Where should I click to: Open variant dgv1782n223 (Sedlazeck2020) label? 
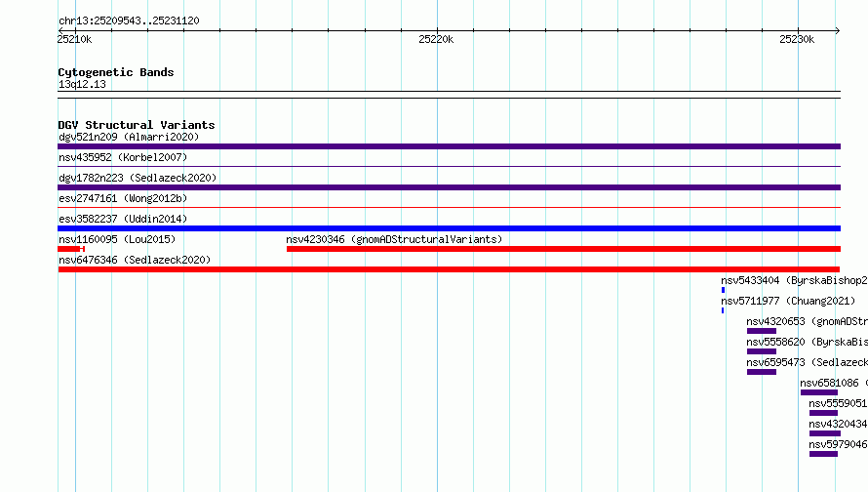tap(138, 178)
